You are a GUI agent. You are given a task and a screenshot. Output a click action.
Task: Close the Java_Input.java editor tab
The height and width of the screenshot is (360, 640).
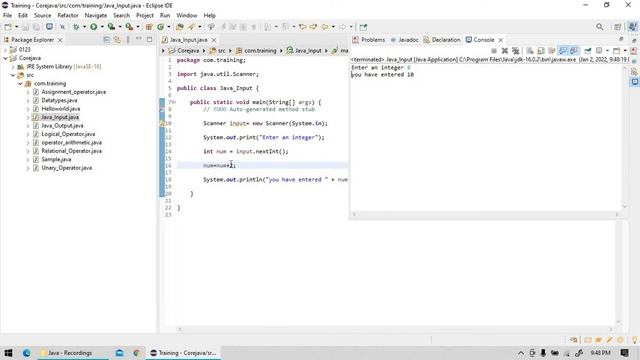coord(213,40)
